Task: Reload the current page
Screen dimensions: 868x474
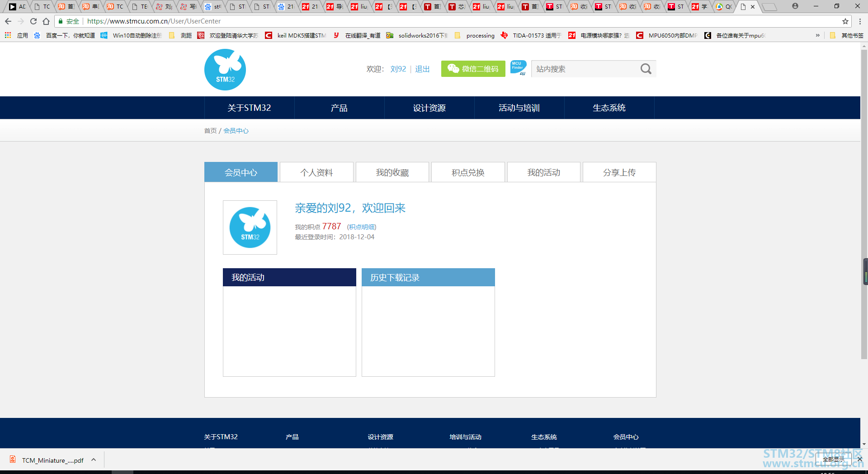Action: (33, 21)
